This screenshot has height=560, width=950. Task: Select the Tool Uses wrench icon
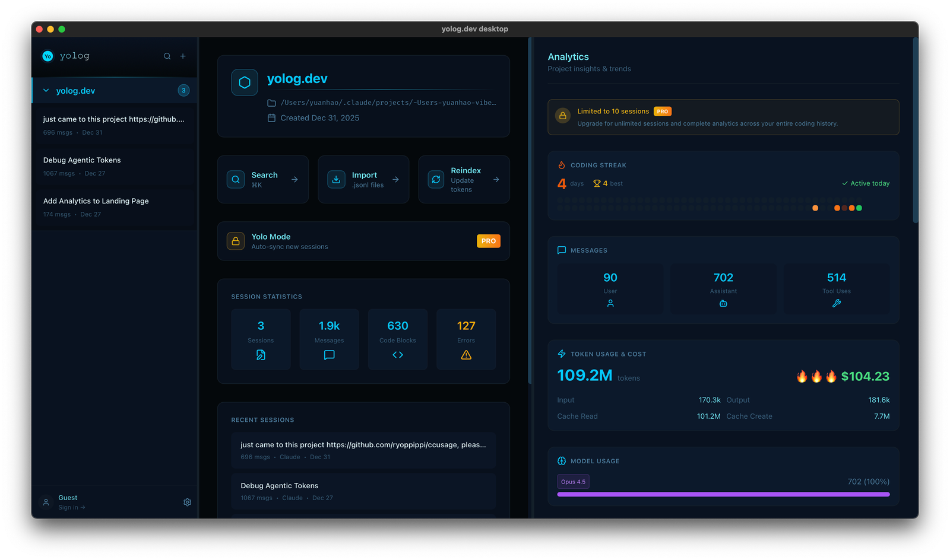tap(836, 303)
